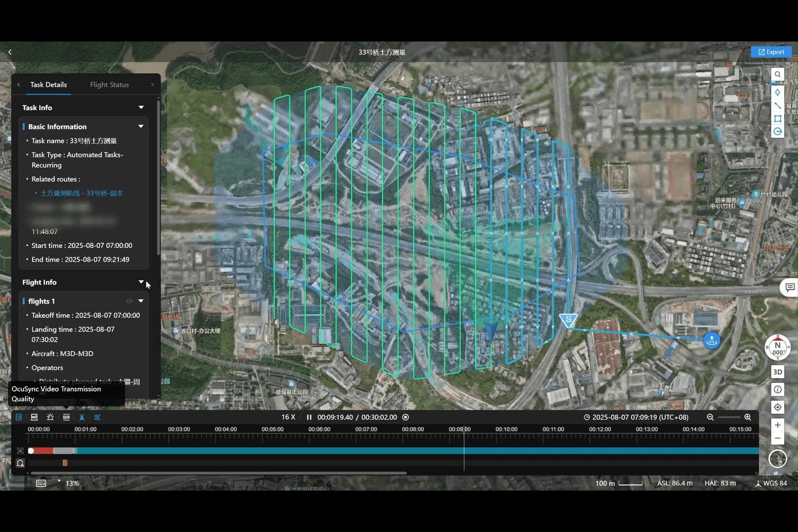
Task: Center map using the locate target icon
Action: pos(777,407)
